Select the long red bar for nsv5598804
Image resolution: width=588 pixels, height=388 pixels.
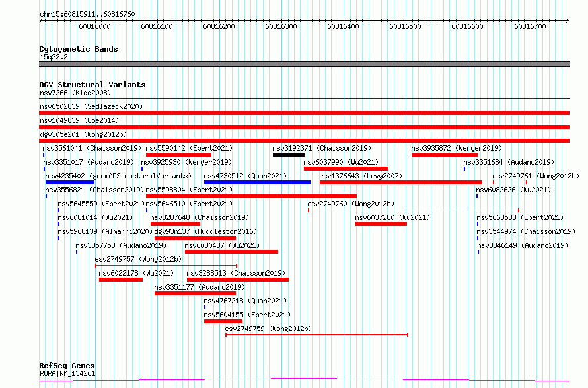pyautogui.click(x=251, y=196)
